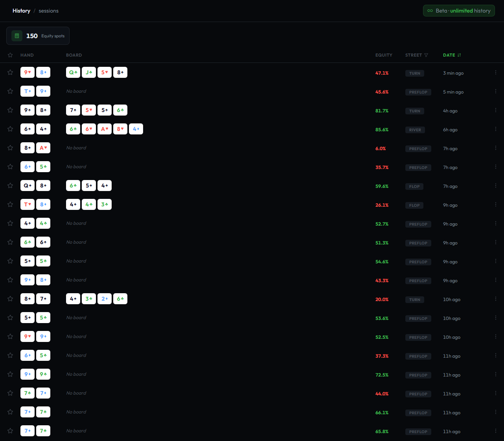
Task: Click the Equity column header
Action: click(x=384, y=55)
